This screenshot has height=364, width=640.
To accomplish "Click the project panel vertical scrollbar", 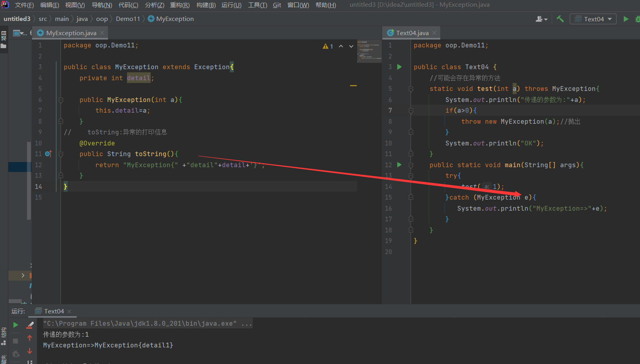I will tap(29, 180).
